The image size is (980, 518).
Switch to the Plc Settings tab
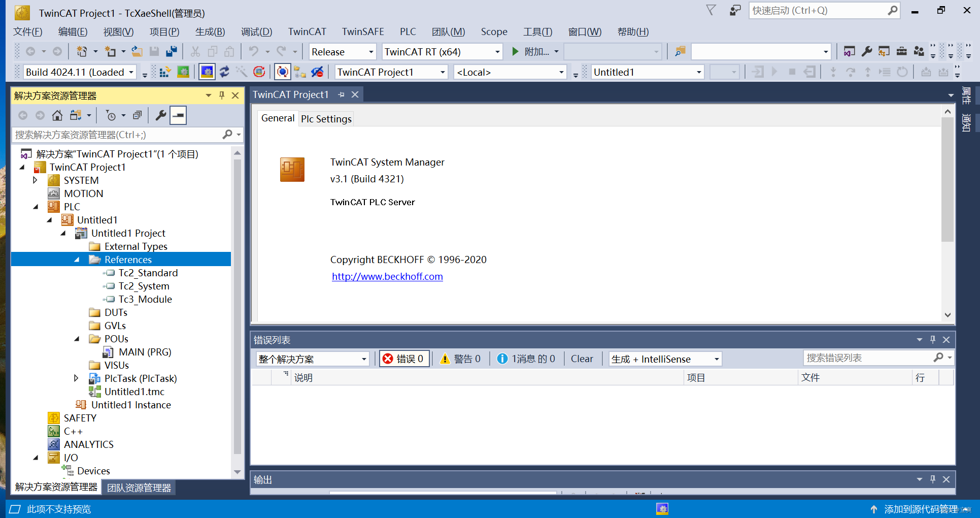coord(326,119)
